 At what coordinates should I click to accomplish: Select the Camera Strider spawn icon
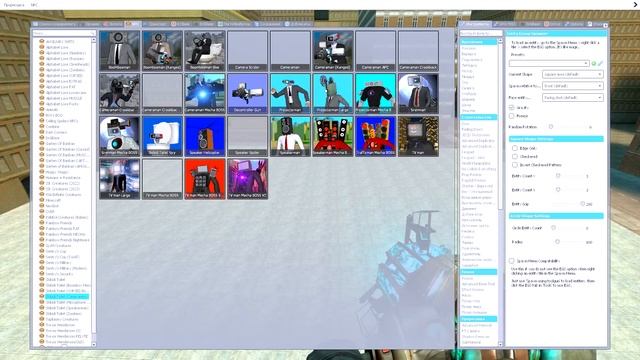(x=248, y=51)
